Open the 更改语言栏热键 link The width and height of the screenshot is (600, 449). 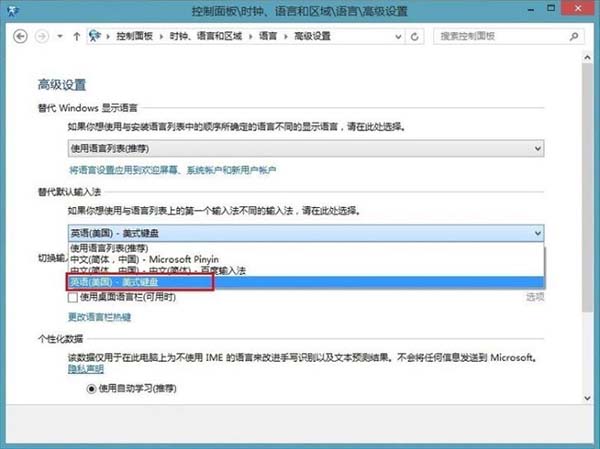coord(99,317)
